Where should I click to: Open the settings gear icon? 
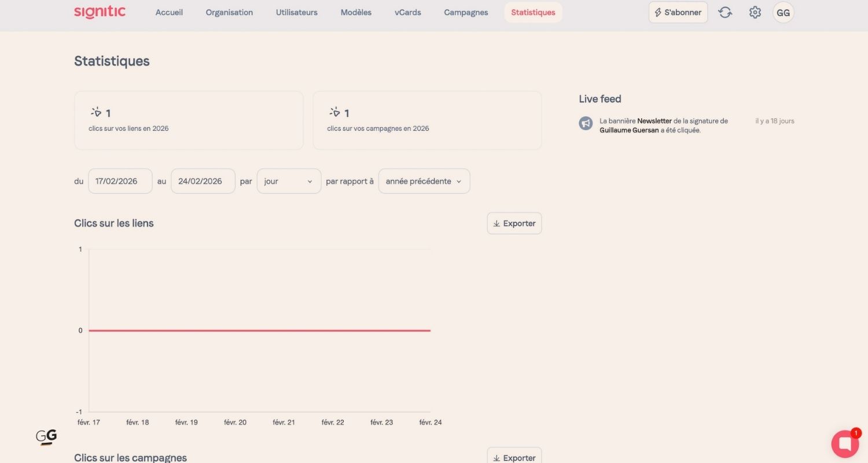755,12
